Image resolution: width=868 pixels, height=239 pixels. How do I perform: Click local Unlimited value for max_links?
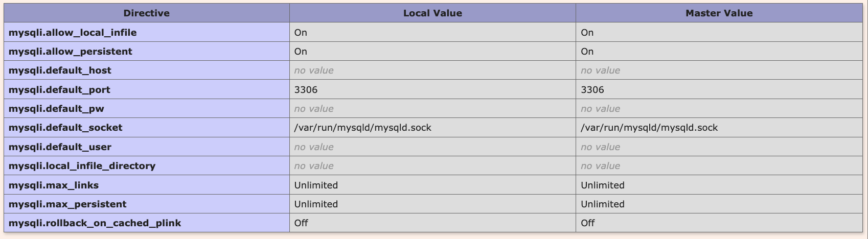tap(316, 185)
